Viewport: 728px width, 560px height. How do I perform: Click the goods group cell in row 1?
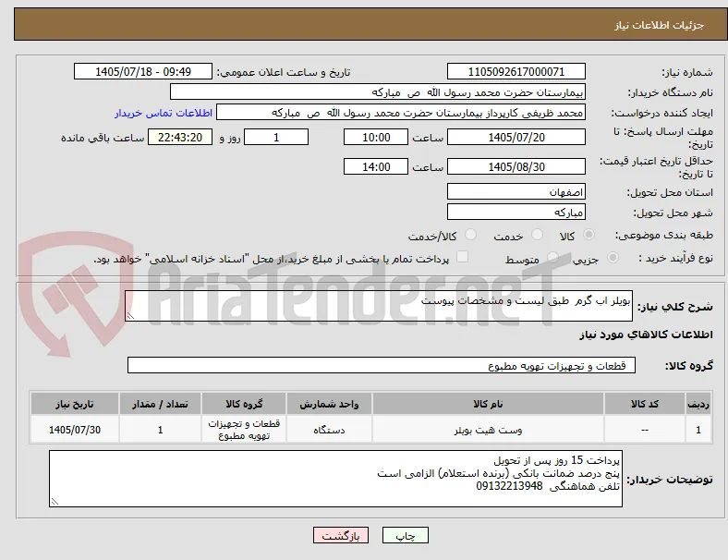coord(244,430)
